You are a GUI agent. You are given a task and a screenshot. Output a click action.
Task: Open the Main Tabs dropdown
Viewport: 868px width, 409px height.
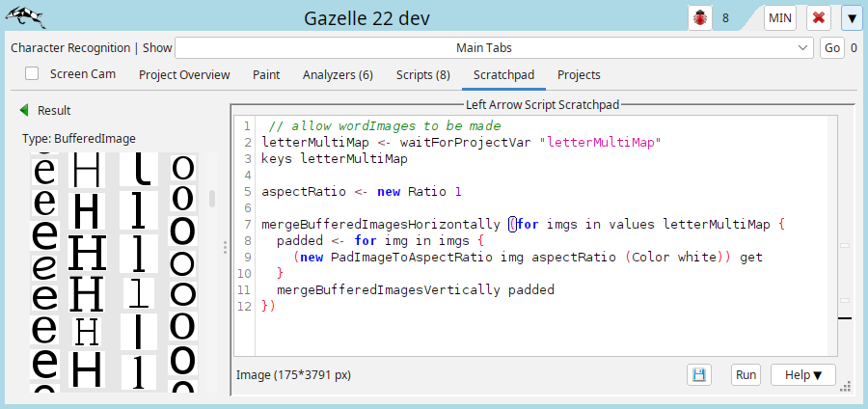point(496,47)
